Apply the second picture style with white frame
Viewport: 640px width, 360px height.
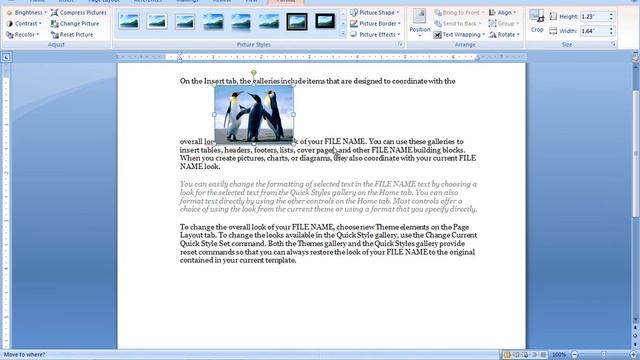pyautogui.click(x=157, y=21)
